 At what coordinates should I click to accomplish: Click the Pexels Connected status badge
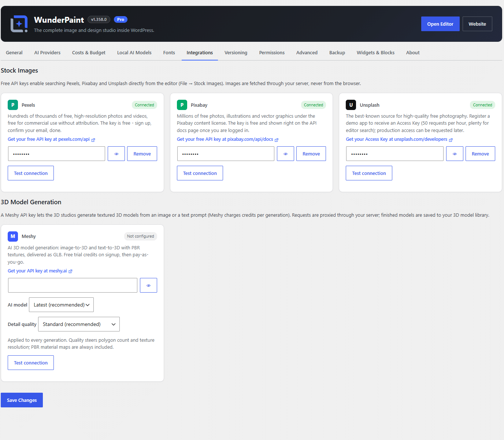click(x=144, y=105)
